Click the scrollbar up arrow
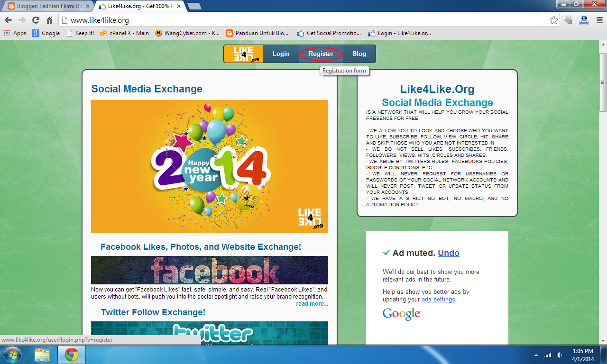 (x=603, y=44)
